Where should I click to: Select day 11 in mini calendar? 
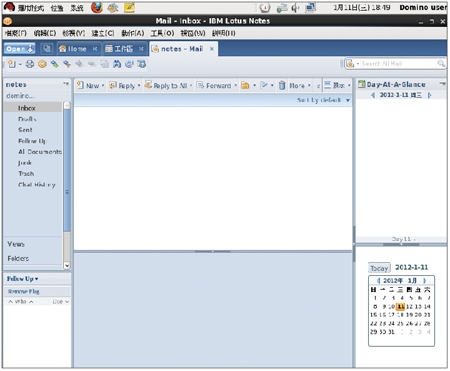pos(400,306)
